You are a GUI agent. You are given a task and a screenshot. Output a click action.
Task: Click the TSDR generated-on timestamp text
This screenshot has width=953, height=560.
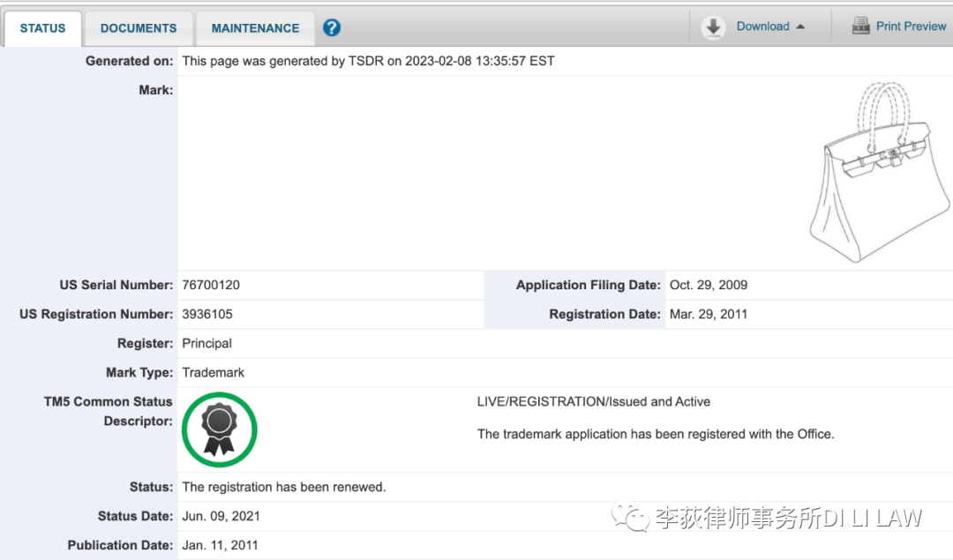pyautogui.click(x=368, y=61)
